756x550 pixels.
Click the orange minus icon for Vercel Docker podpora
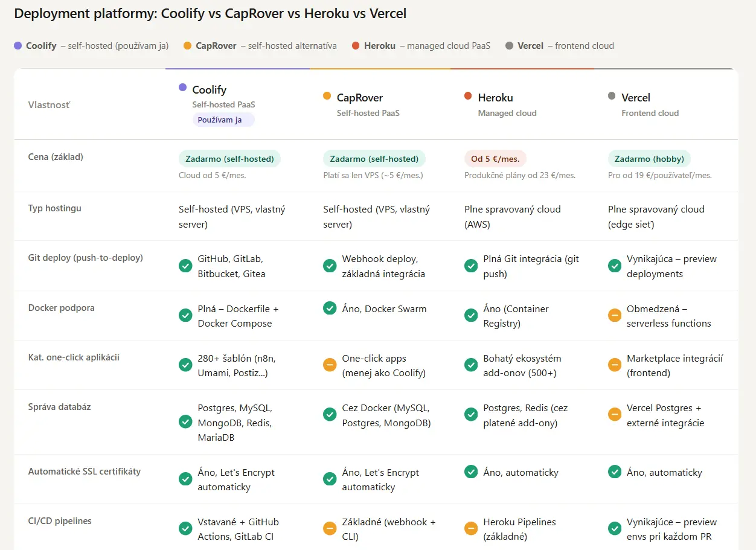coord(615,315)
